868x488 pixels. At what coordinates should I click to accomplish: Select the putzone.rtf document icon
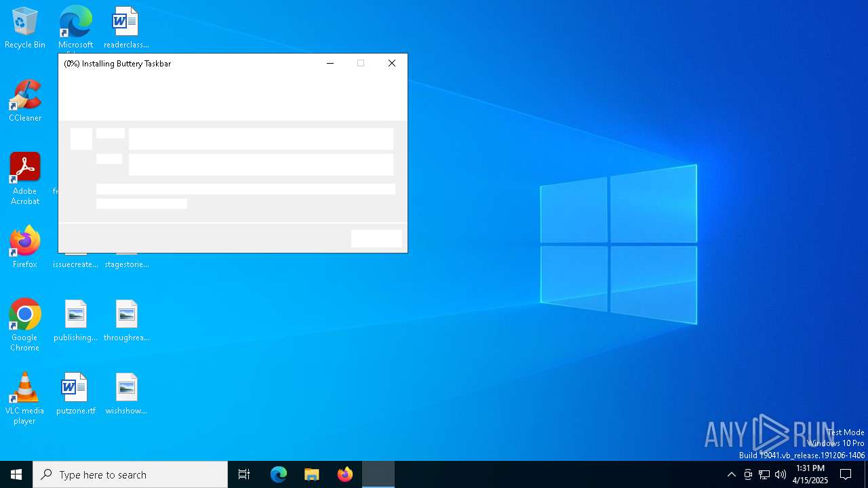coord(75,394)
